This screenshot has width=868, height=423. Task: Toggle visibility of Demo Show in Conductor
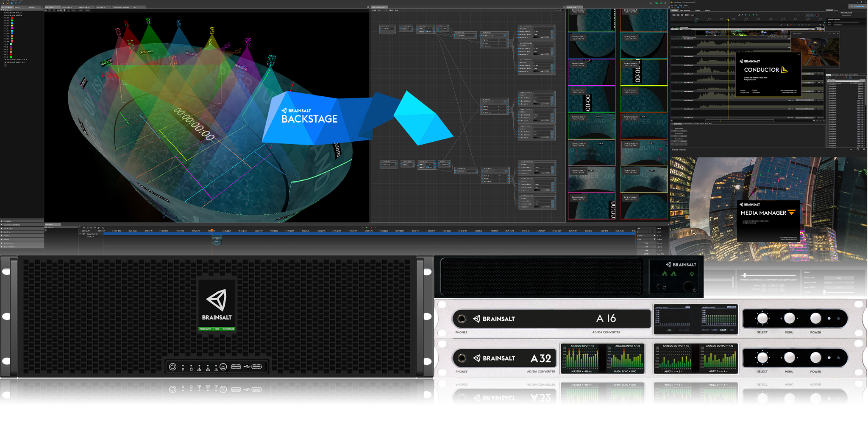677,27
